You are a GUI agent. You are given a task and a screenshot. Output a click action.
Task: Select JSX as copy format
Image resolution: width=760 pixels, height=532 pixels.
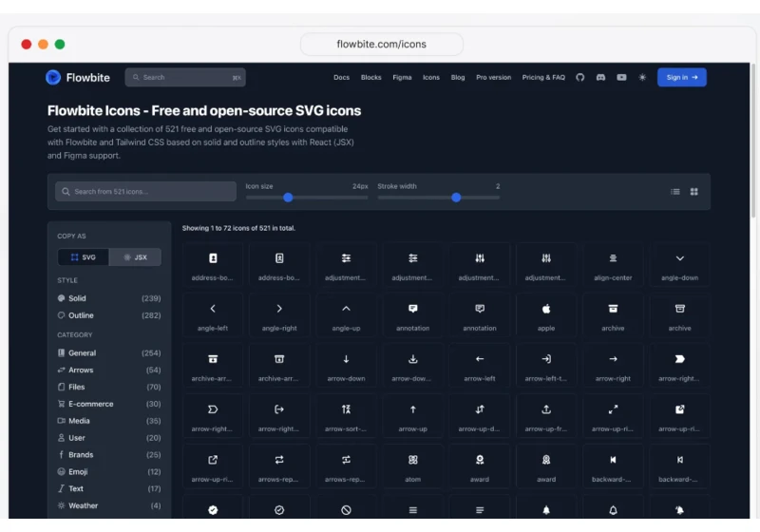click(x=135, y=257)
